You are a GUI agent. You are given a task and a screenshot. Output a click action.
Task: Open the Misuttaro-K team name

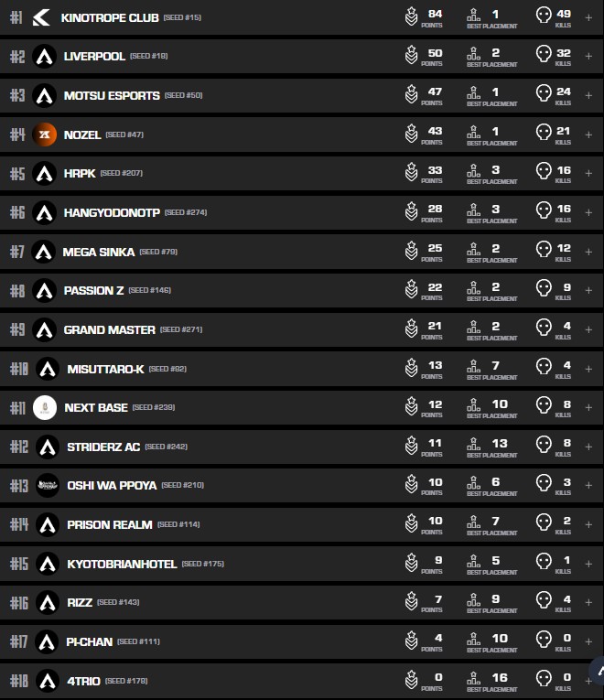[x=105, y=369]
